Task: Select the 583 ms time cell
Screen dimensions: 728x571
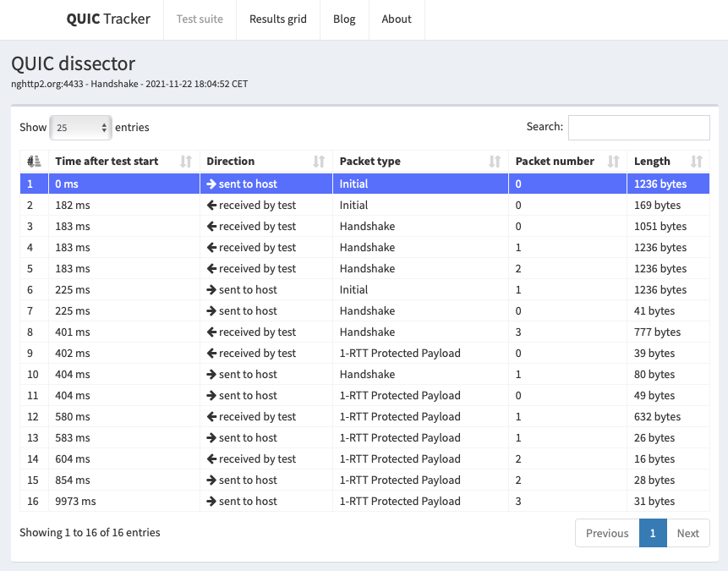Action: click(x=124, y=437)
